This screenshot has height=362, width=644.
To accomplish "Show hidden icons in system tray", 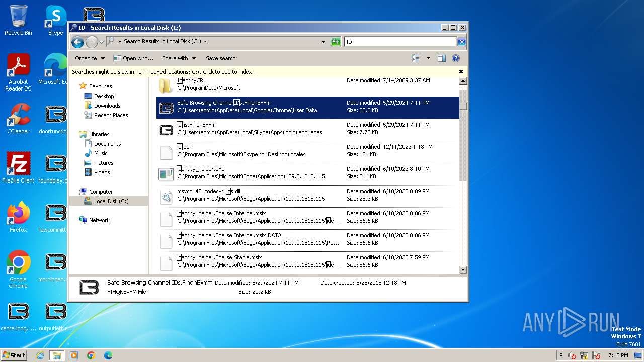I will tap(561, 355).
